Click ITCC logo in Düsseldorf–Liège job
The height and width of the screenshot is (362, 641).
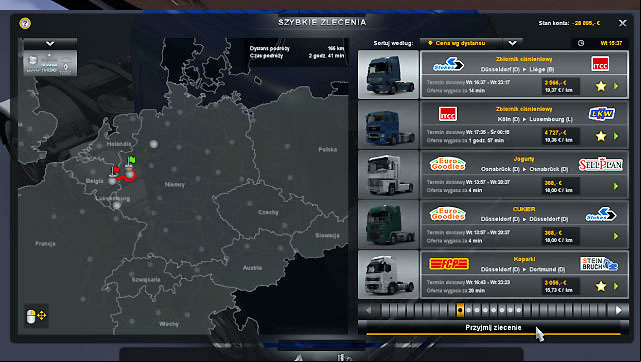600,64
